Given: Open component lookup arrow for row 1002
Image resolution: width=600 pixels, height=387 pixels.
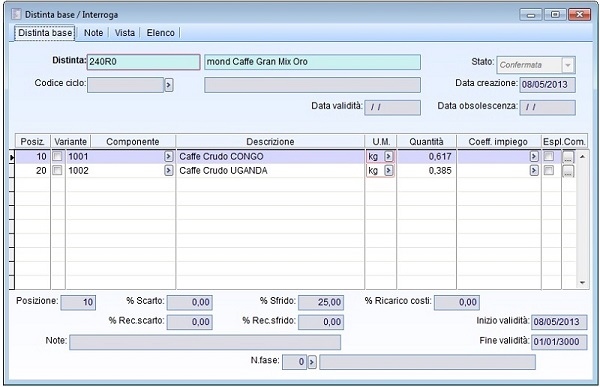Looking at the screenshot, I should [168, 171].
